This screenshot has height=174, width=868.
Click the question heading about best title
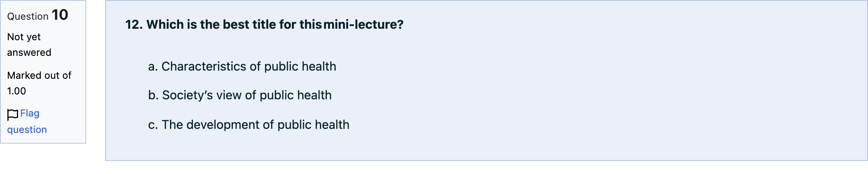pyautogui.click(x=264, y=25)
